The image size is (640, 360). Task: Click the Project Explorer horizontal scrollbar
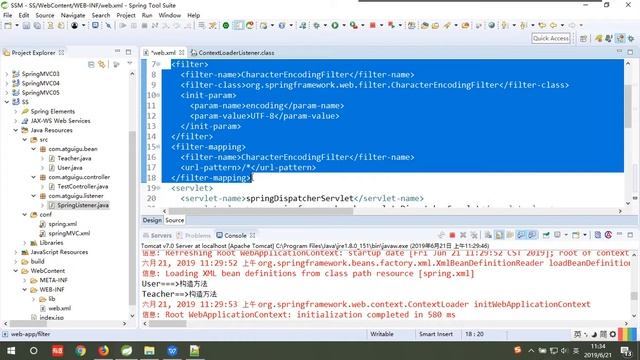point(28,323)
